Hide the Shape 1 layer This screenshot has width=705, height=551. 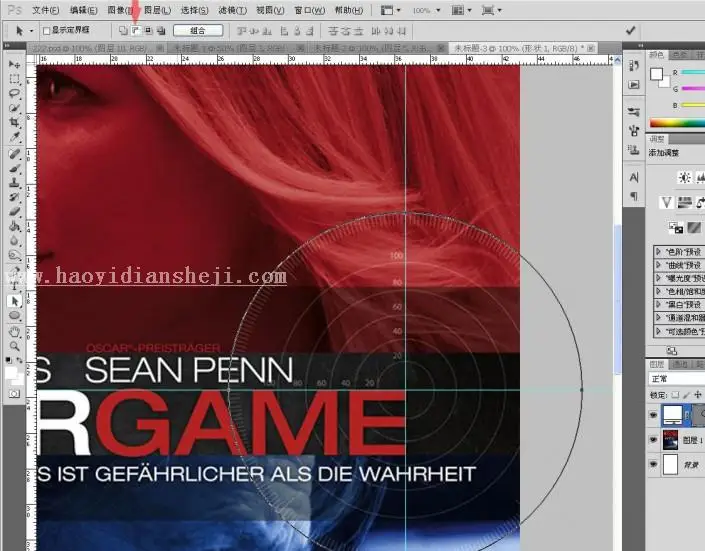click(x=653, y=415)
